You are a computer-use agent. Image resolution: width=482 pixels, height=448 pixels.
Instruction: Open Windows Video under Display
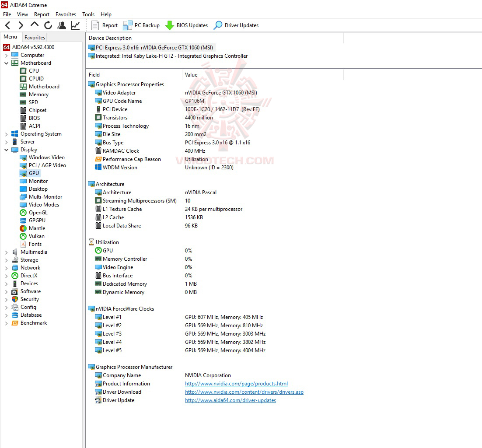pos(42,157)
